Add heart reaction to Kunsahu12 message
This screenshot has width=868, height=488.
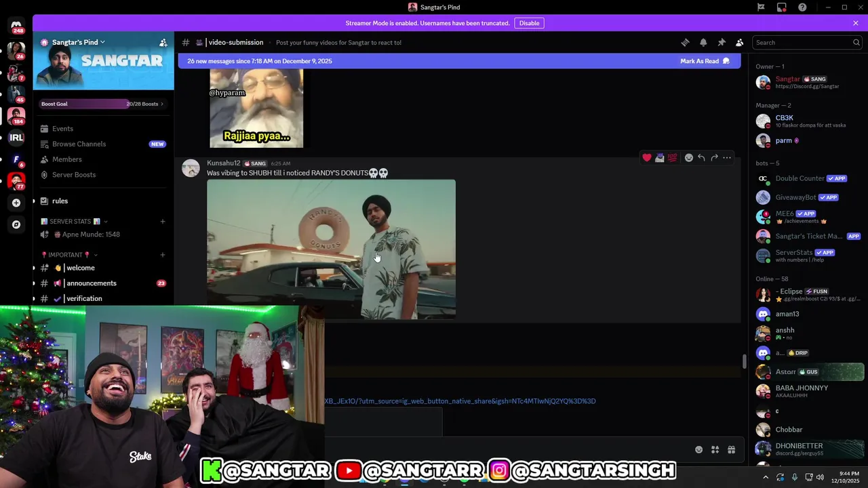647,158
